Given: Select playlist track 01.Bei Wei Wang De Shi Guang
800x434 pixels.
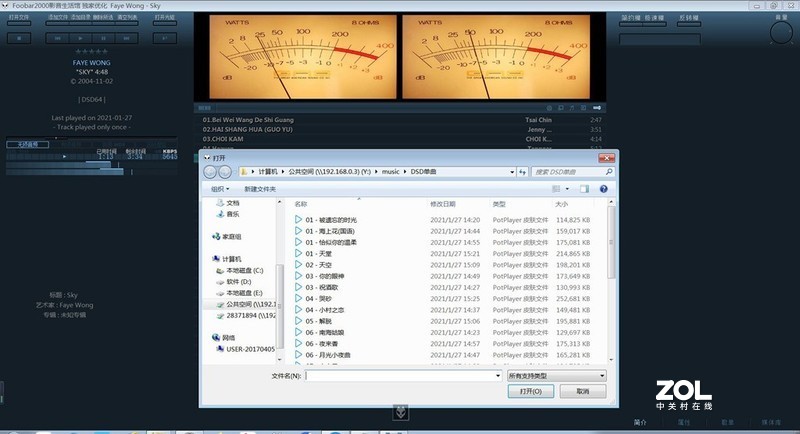Looking at the screenshot, I should coord(399,120).
